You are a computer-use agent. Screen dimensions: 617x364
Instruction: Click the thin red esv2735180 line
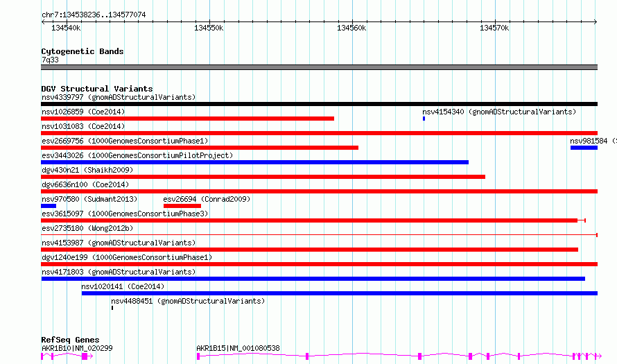pos(319,235)
